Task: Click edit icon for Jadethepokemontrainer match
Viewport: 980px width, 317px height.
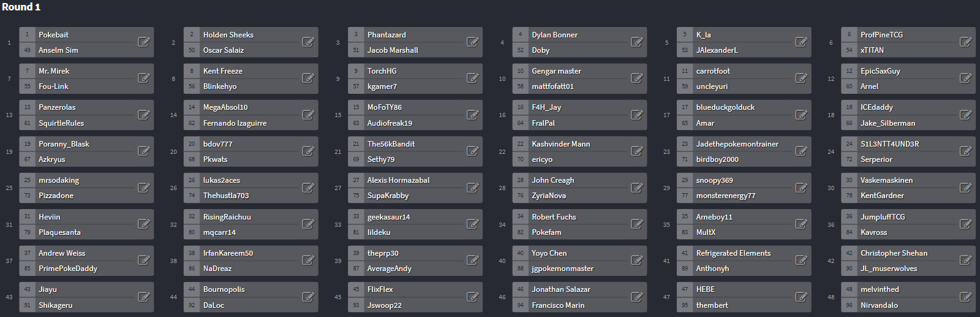Action: pos(801,151)
